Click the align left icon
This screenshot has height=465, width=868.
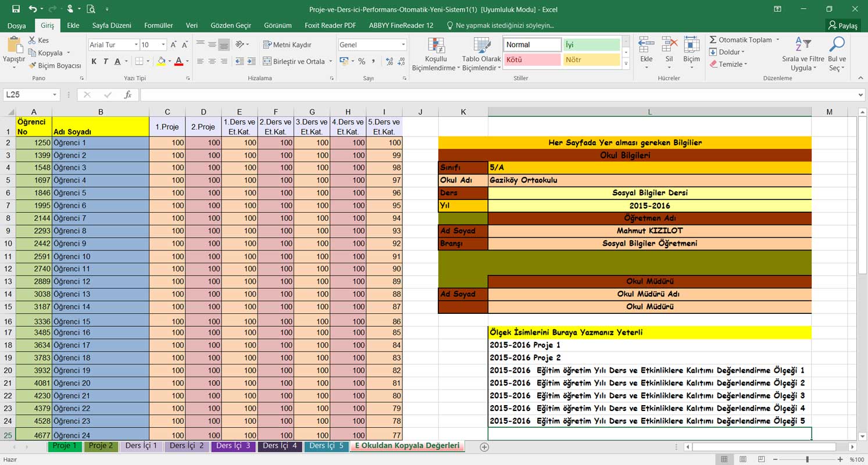(200, 61)
